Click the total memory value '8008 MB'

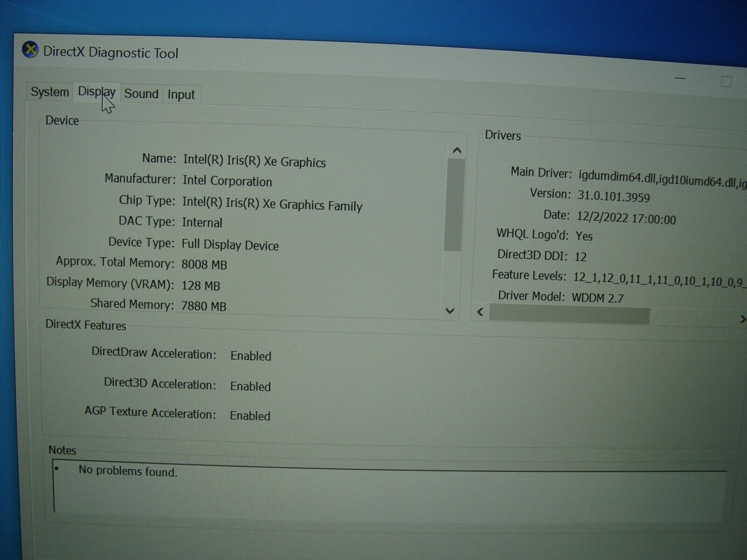click(x=204, y=265)
